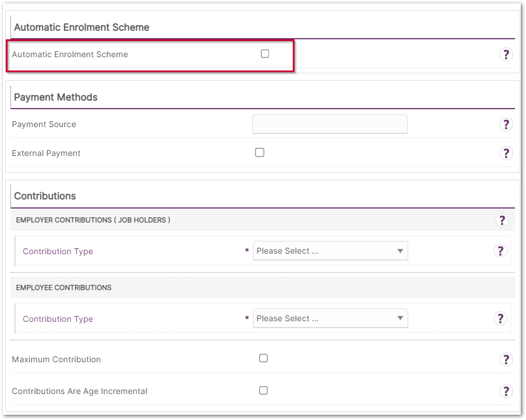The width and height of the screenshot is (526, 420).
Task: Click the Contribution Type label under Employer Contributions
Action: tap(58, 251)
